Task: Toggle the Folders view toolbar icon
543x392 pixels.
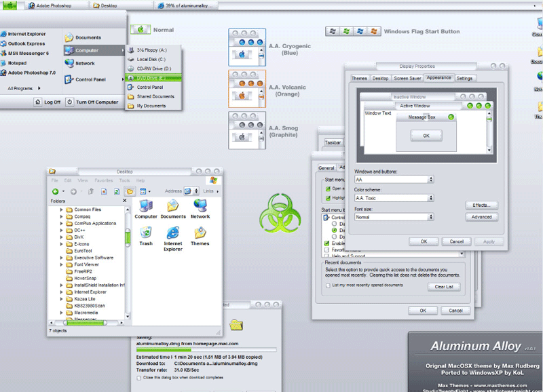Action: point(129,192)
